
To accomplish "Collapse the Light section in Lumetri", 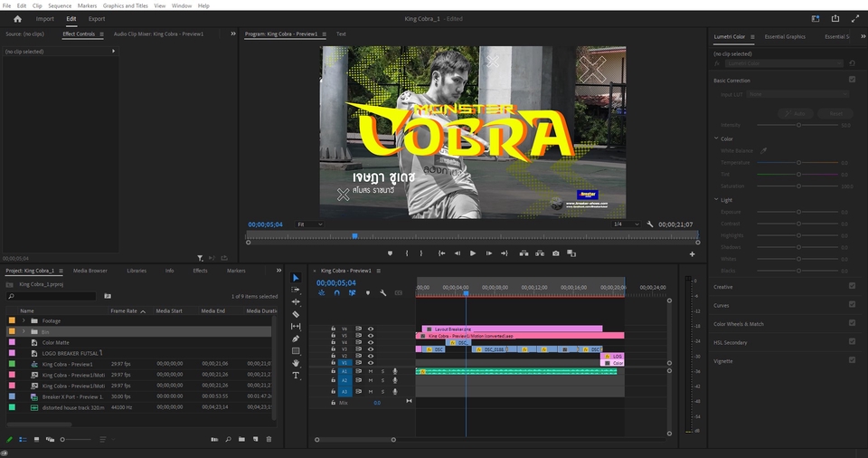I will click(716, 200).
